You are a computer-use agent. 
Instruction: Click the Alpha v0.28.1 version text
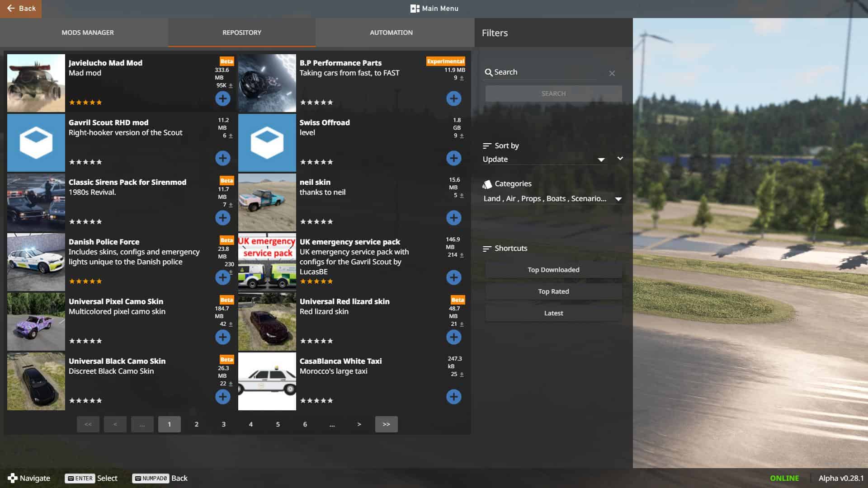tap(841, 478)
